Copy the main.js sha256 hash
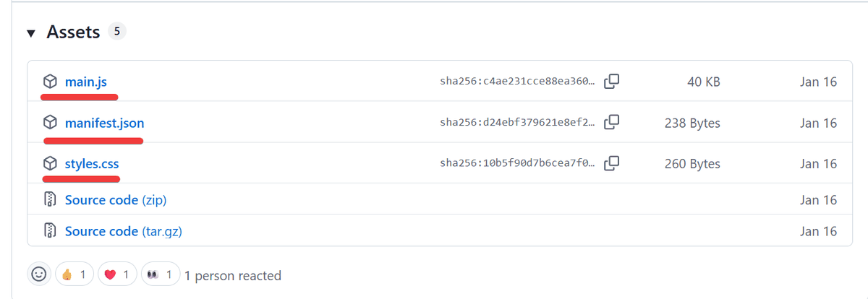 tap(611, 82)
